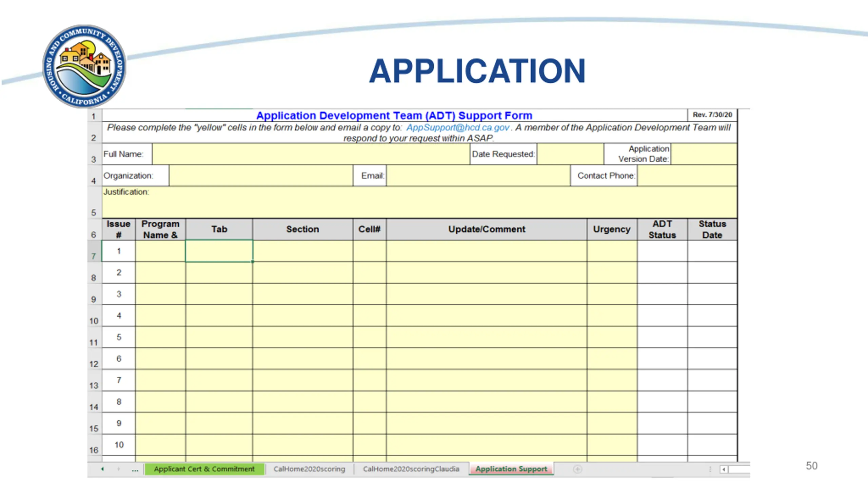The height and width of the screenshot is (488, 868).
Task: Click the horizontal scrollbar left arrow
Action: 724,469
